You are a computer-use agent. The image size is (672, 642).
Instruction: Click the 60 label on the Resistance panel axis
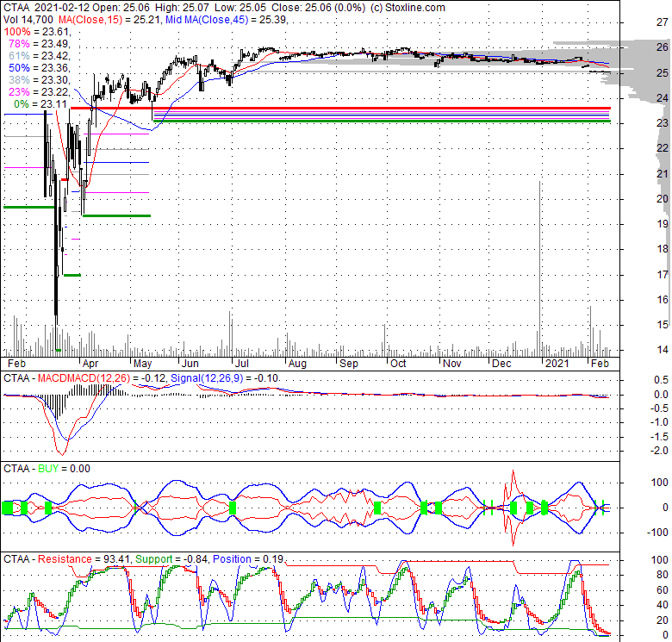pyautogui.click(x=663, y=590)
